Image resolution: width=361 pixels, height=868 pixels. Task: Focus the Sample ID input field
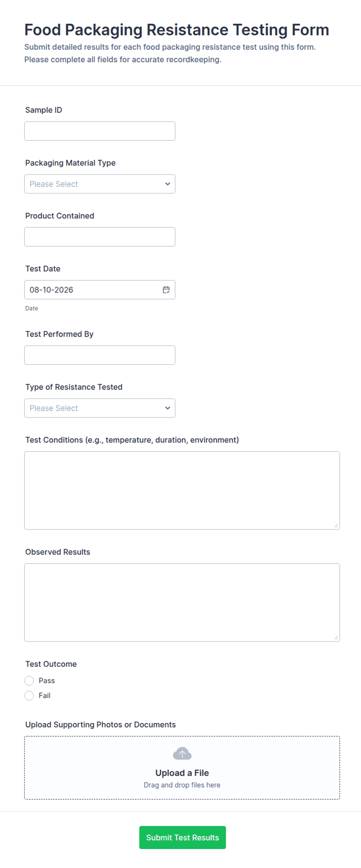click(100, 131)
